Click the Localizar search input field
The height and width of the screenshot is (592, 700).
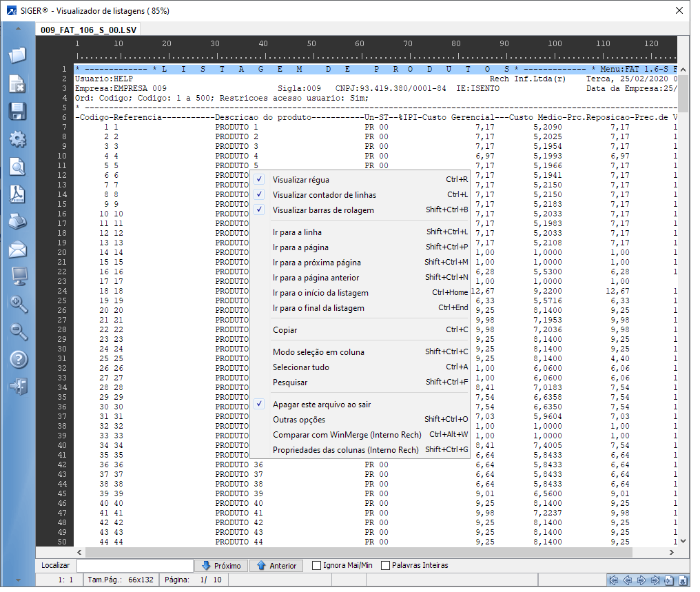click(134, 566)
